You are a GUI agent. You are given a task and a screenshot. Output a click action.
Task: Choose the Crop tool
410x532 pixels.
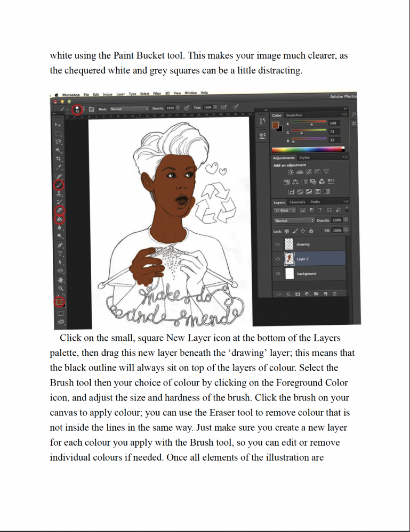(60, 159)
